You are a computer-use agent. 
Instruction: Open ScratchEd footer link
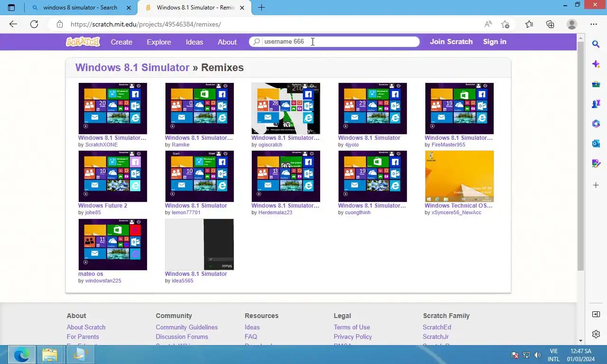click(437, 327)
